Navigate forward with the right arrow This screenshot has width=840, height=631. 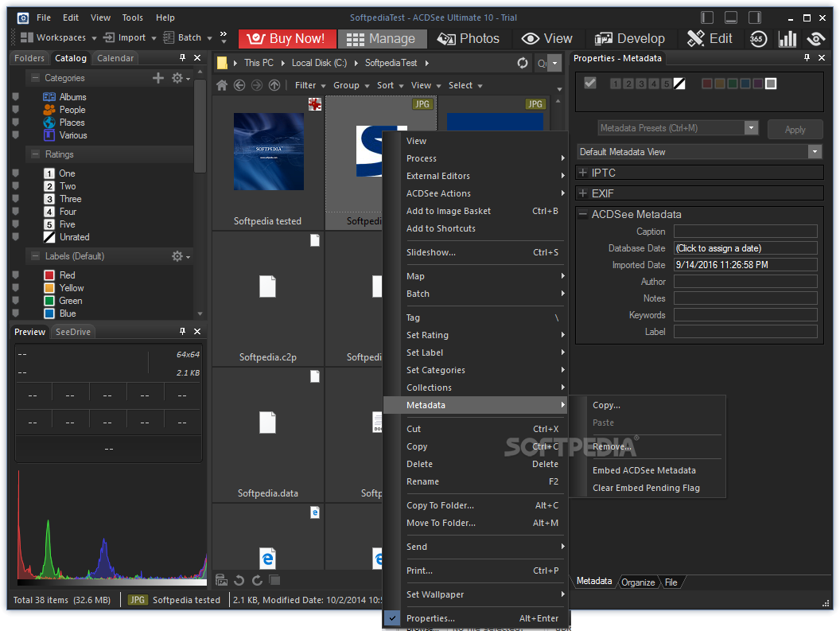click(x=257, y=85)
